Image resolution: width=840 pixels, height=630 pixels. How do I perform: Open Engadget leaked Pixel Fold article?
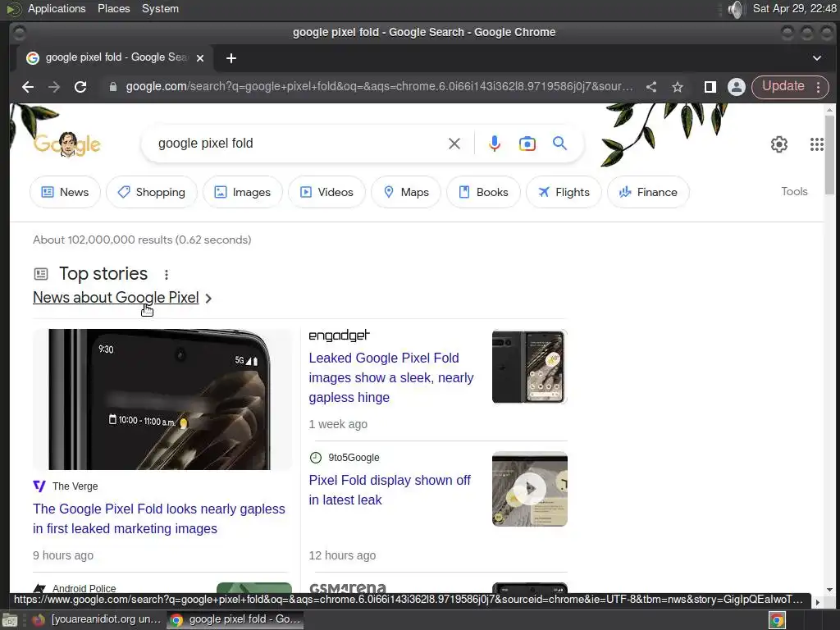click(x=391, y=377)
